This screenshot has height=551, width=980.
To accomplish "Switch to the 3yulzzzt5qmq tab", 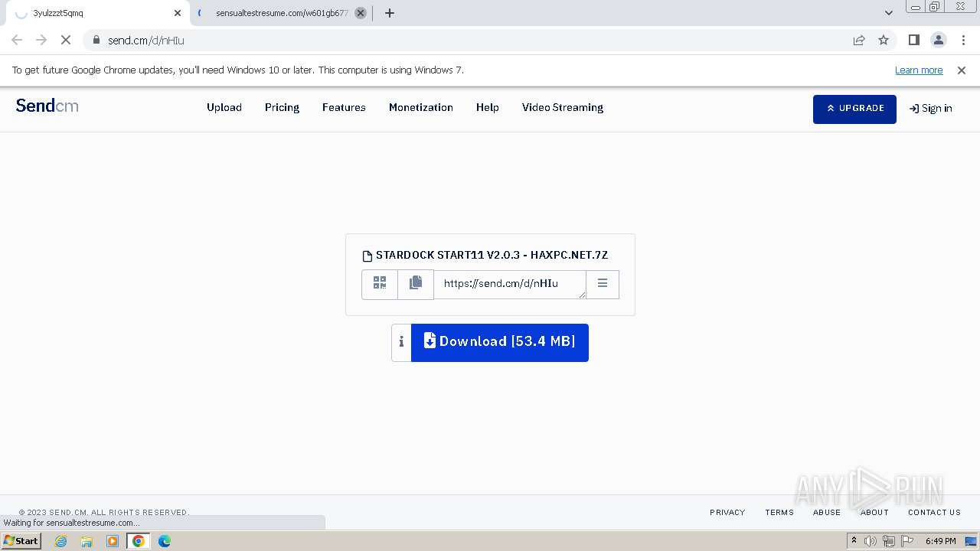I will point(96,13).
